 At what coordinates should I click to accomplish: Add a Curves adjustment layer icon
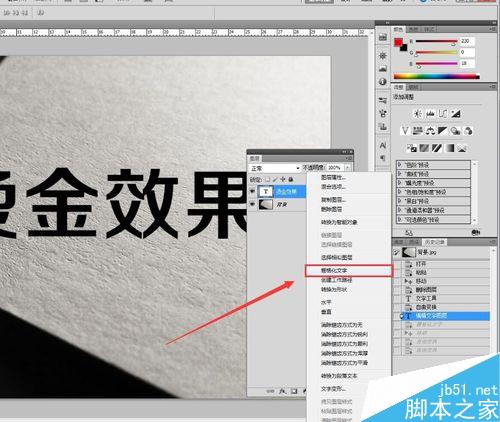443,114
